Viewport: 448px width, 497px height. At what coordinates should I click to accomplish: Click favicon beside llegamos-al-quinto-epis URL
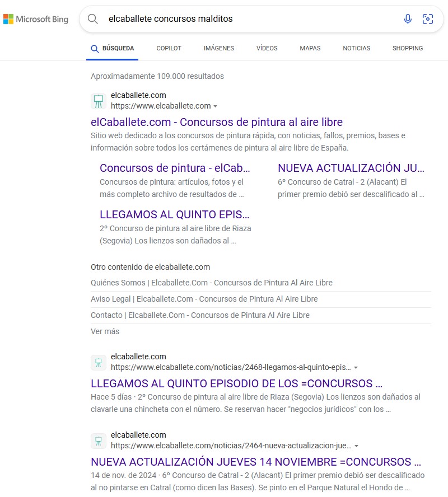point(99,363)
